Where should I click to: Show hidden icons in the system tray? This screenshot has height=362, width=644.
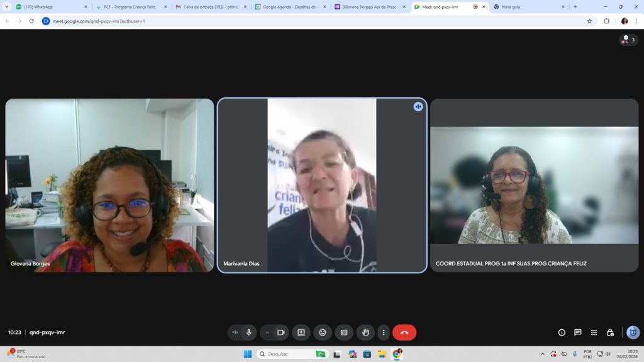coord(543,354)
